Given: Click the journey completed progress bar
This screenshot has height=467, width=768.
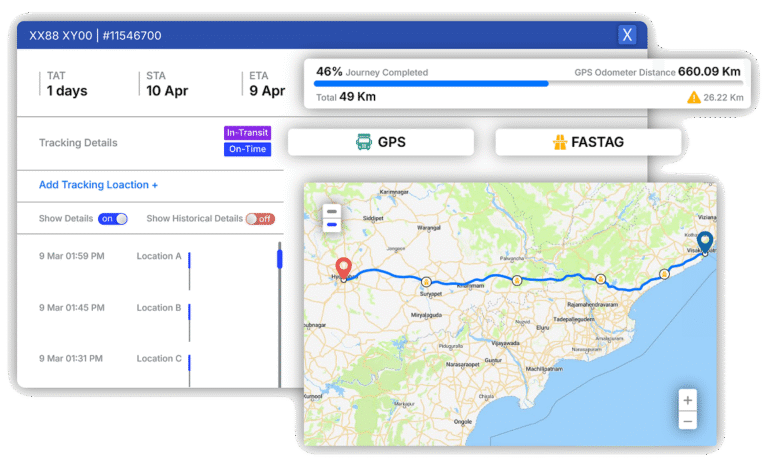Looking at the screenshot, I should pos(528,84).
